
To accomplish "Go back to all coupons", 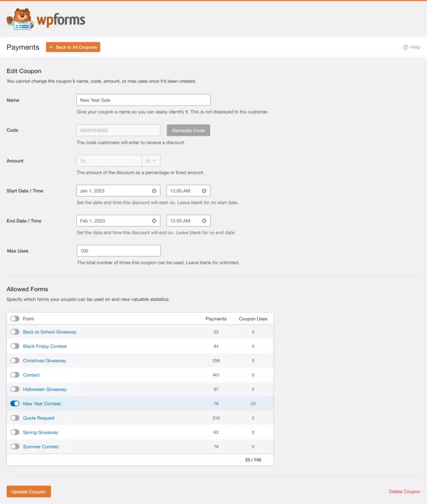I will 73,47.
